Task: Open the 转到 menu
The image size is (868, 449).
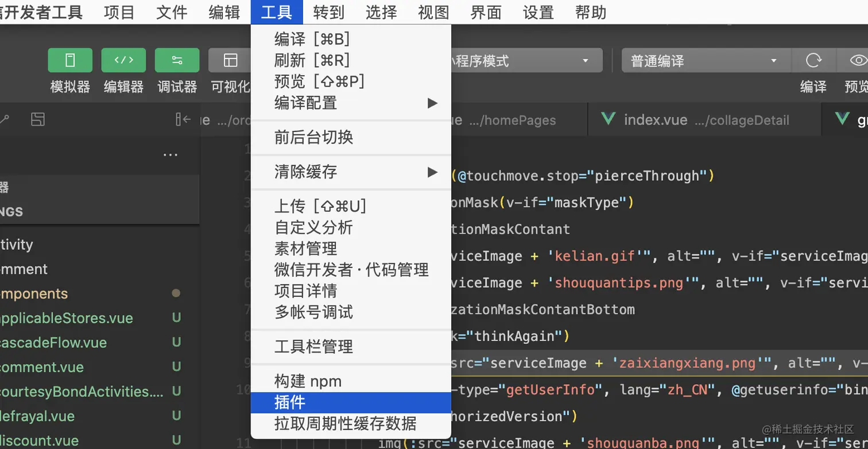Action: [x=329, y=12]
